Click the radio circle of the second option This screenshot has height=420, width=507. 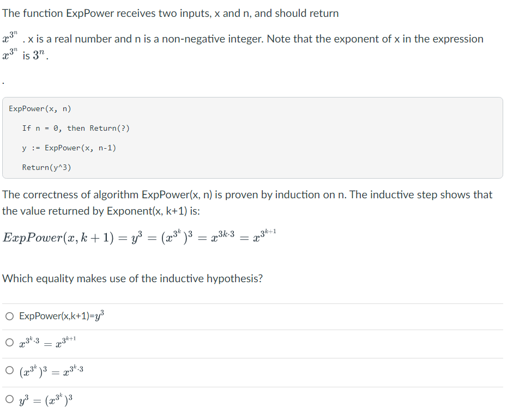(x=9, y=342)
